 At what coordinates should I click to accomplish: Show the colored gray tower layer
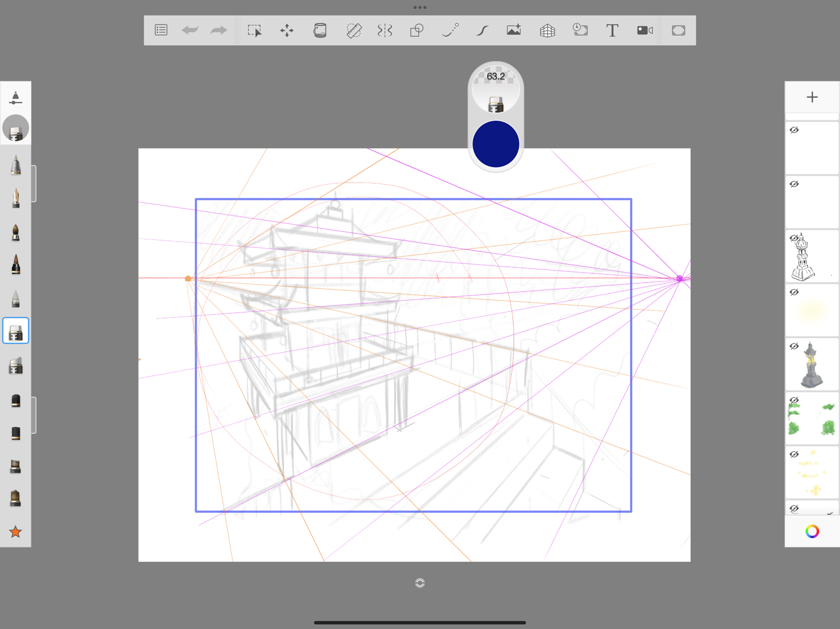pos(794,346)
